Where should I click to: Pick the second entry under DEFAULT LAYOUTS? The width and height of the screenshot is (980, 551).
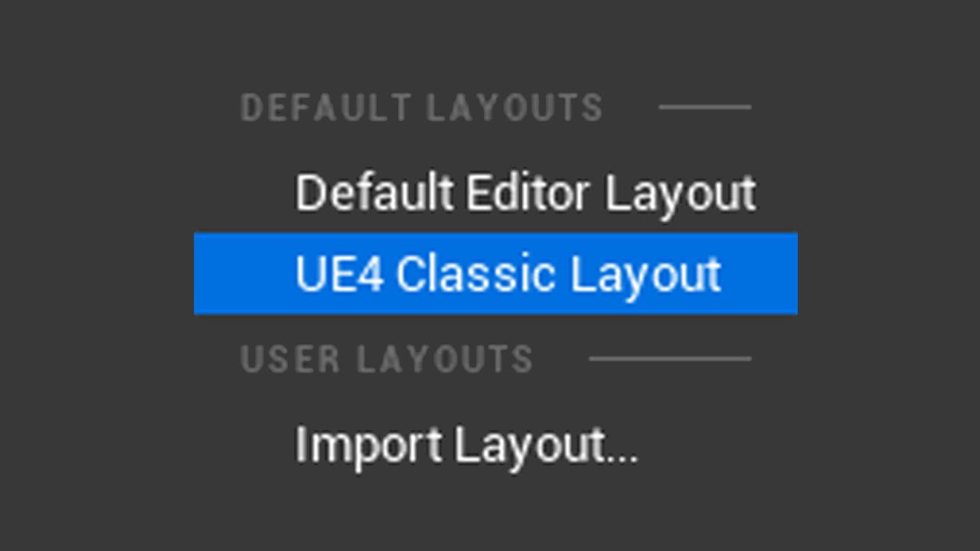[508, 274]
